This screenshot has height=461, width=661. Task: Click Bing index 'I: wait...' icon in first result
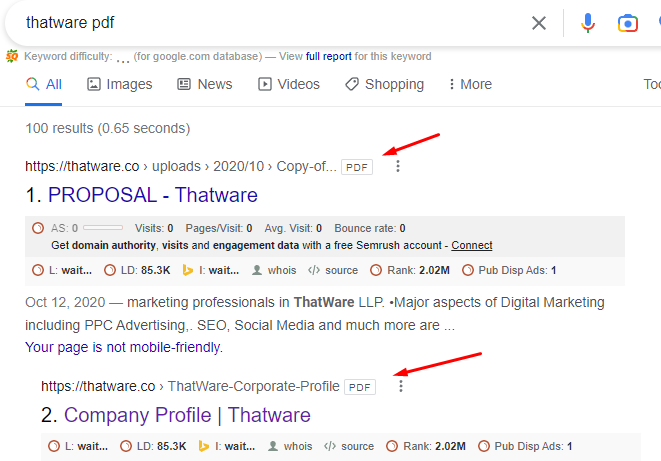(188, 270)
